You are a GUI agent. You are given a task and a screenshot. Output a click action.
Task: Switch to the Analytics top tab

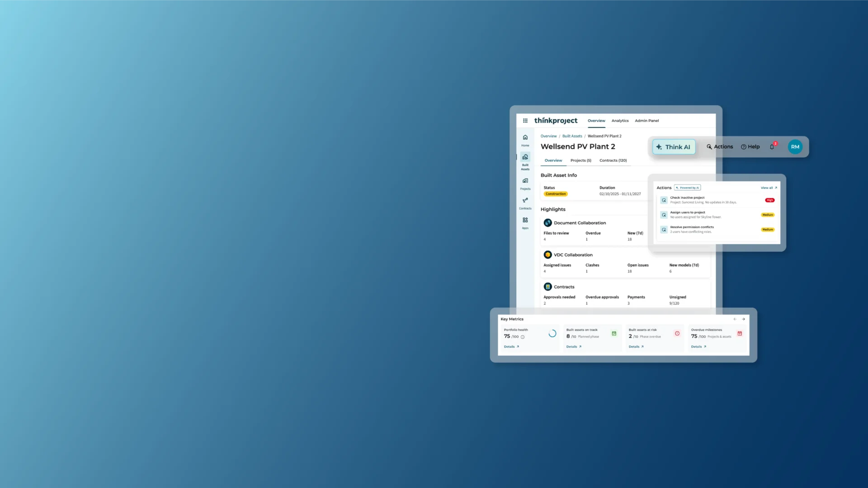coord(620,121)
